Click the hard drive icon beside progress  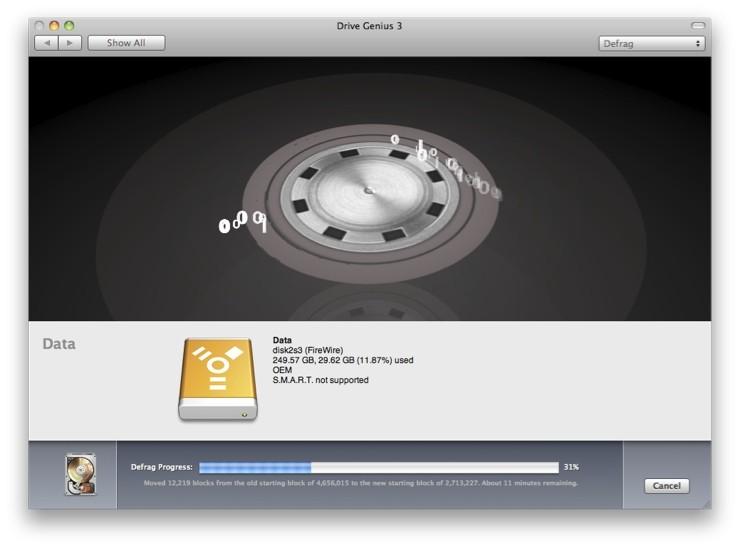pyautogui.click(x=80, y=475)
